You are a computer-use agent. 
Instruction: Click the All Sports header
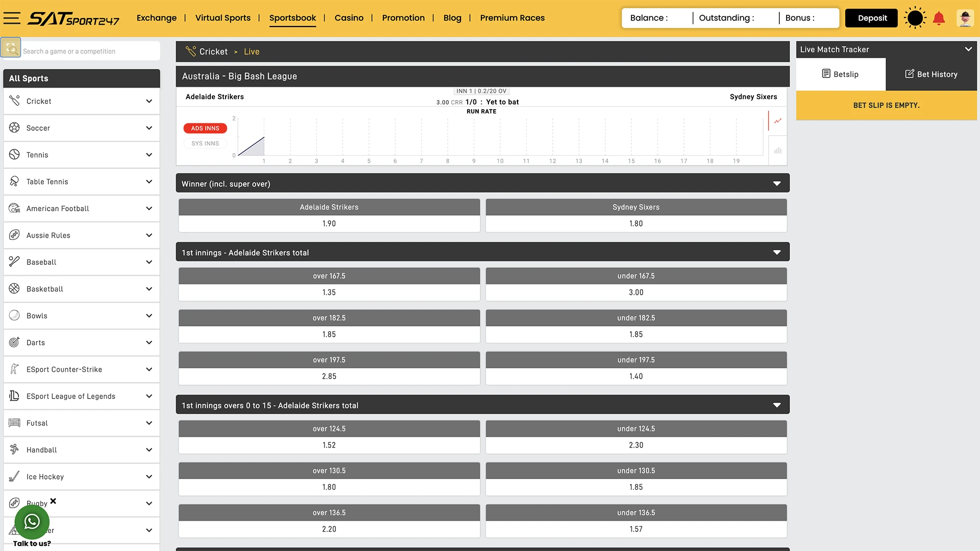pyautogui.click(x=82, y=78)
